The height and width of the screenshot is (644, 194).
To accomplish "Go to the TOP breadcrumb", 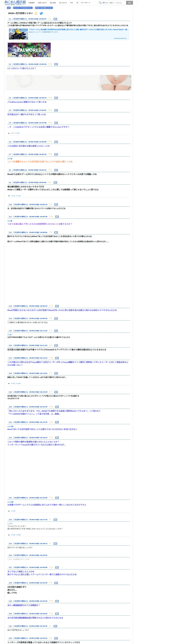I will coord(9,8).
